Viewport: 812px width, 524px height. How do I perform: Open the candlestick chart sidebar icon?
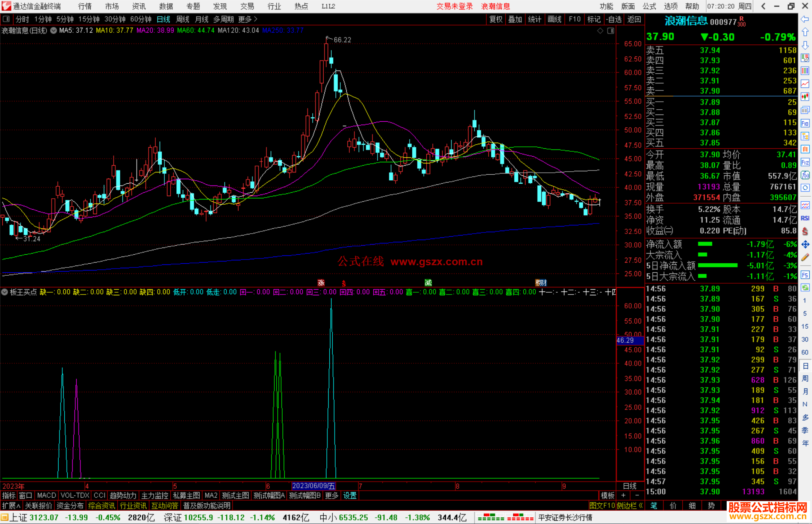point(805,97)
